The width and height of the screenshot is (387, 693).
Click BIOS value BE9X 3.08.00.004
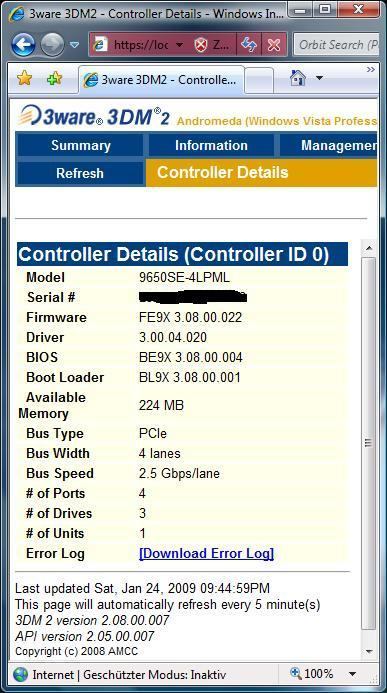[x=191, y=357]
